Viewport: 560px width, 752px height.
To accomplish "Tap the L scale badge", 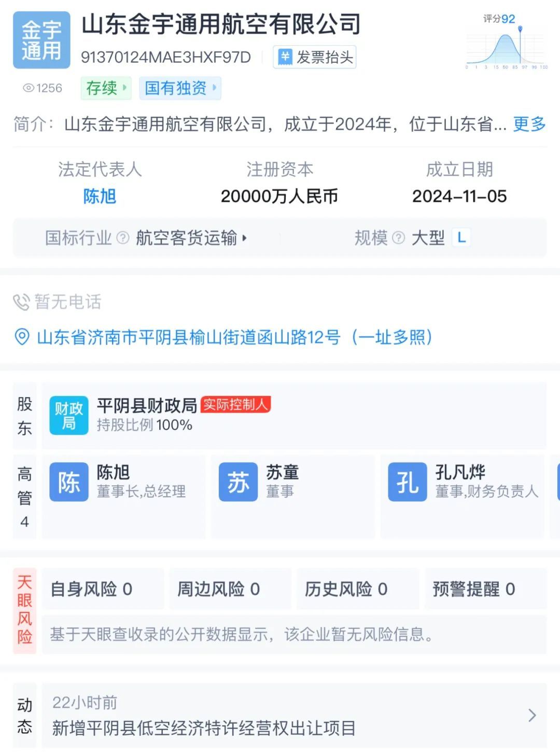I will 461,238.
